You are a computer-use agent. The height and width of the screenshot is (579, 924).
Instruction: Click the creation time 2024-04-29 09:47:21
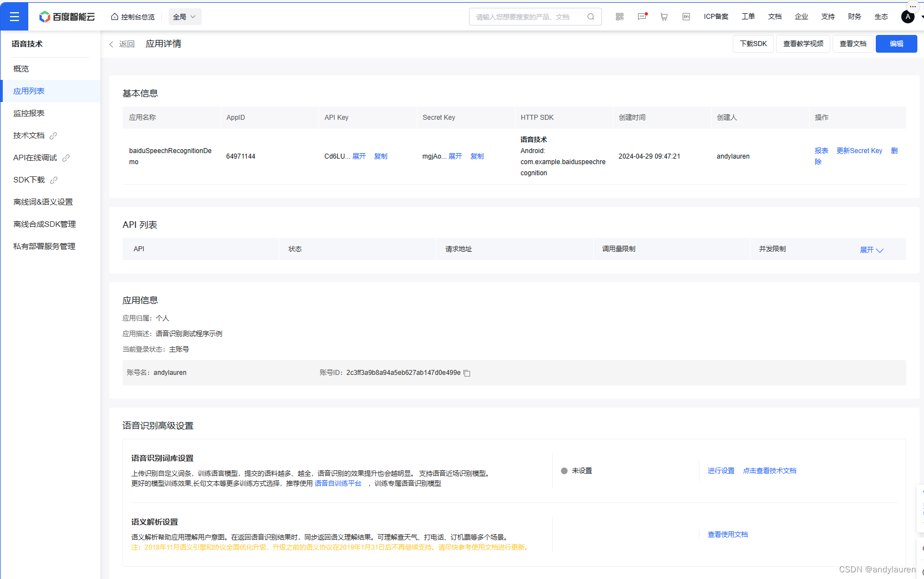point(649,156)
